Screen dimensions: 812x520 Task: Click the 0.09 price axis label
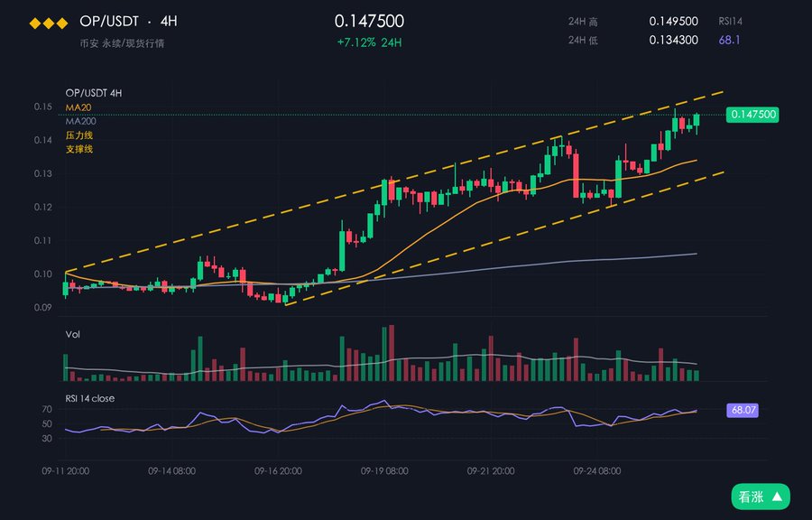43,308
